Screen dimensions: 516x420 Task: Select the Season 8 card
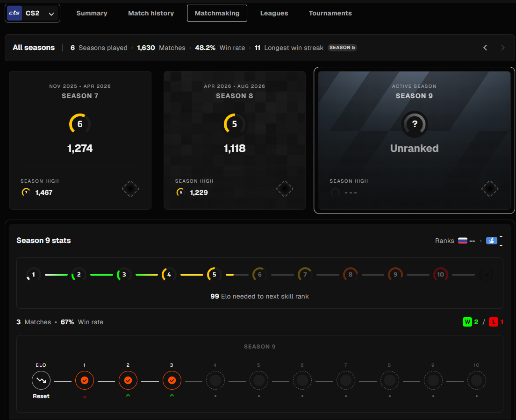tap(235, 141)
